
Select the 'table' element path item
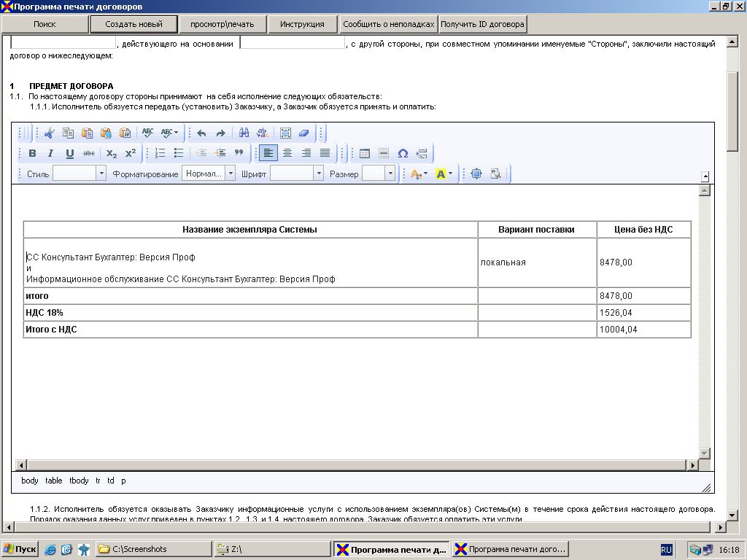point(54,481)
